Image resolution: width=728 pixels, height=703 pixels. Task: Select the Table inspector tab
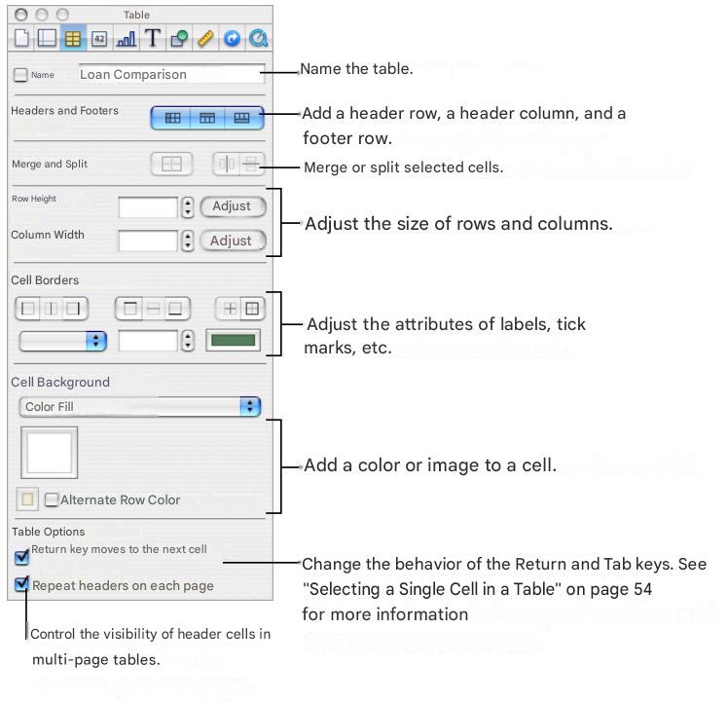click(73, 38)
